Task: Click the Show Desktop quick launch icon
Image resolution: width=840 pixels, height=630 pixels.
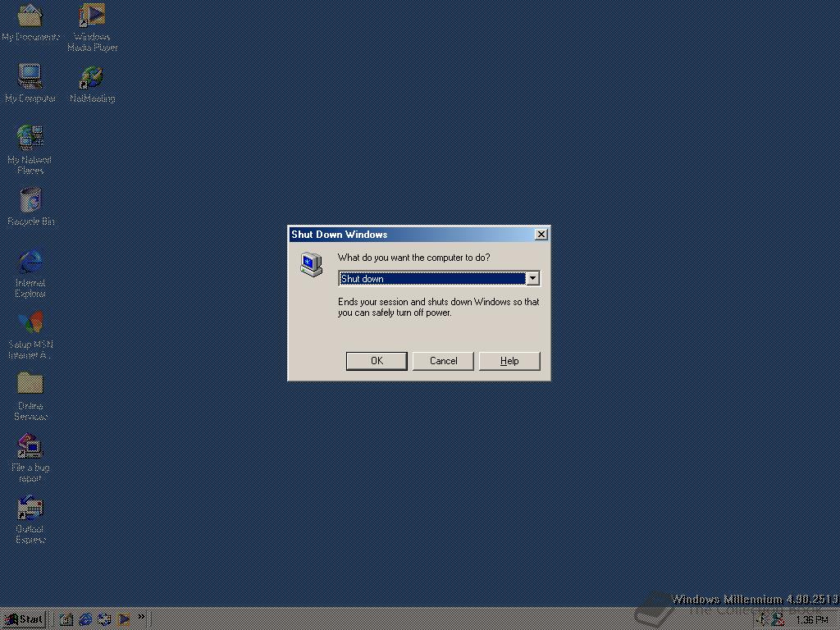Action: (66, 620)
